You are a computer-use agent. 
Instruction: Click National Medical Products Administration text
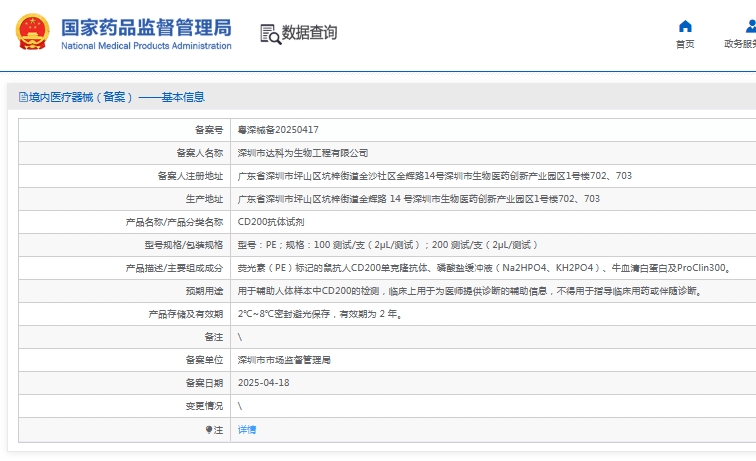[x=146, y=46]
